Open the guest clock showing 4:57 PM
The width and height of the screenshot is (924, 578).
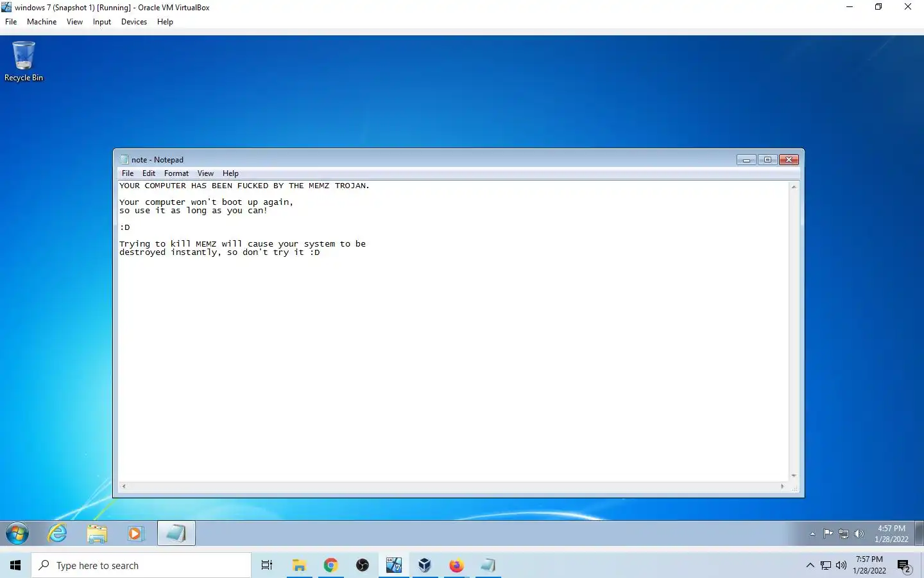pyautogui.click(x=891, y=534)
